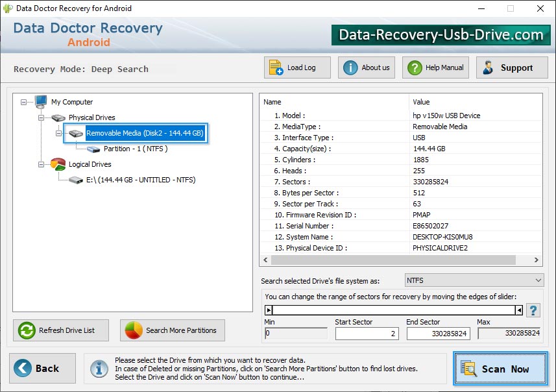Click the My Computer monitor icon
The height and width of the screenshot is (392, 556).
41,102
